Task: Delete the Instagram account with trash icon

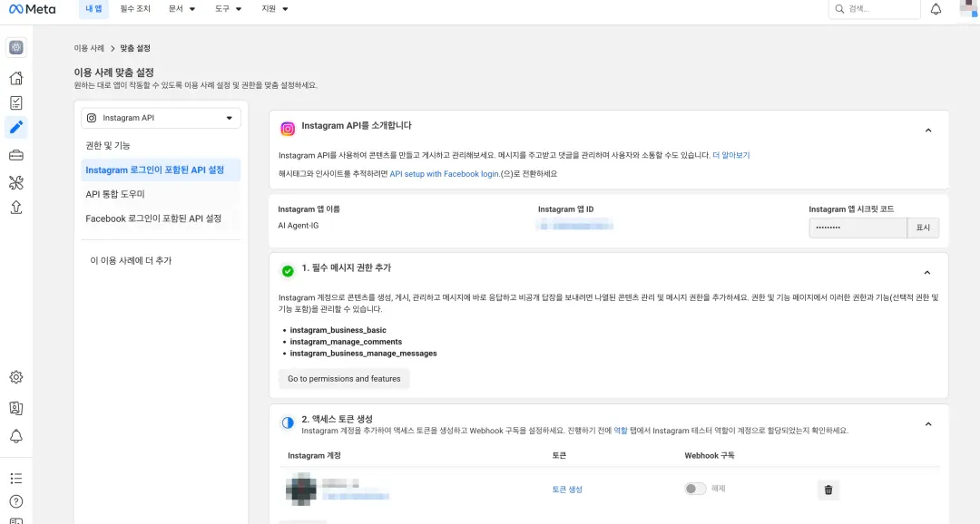Action: [828, 490]
